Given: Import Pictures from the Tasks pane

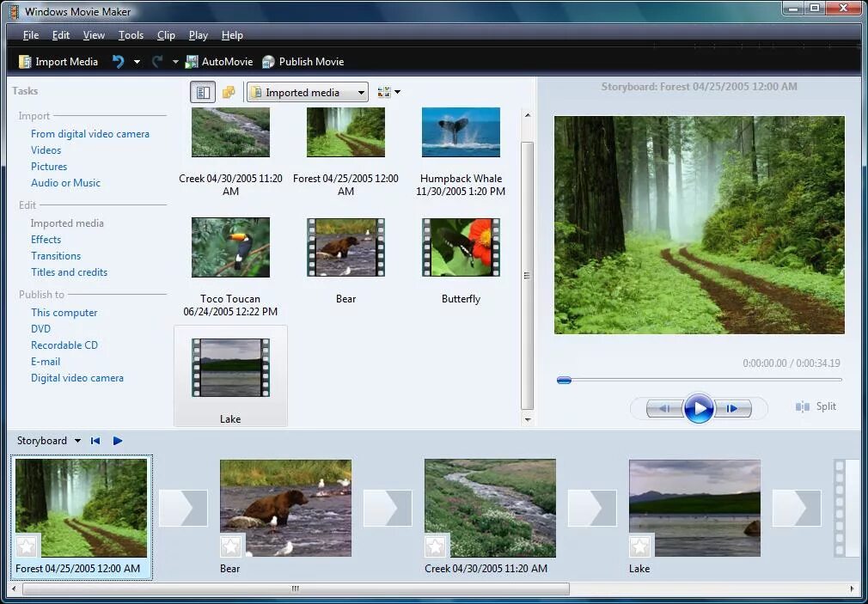Looking at the screenshot, I should 49,167.
